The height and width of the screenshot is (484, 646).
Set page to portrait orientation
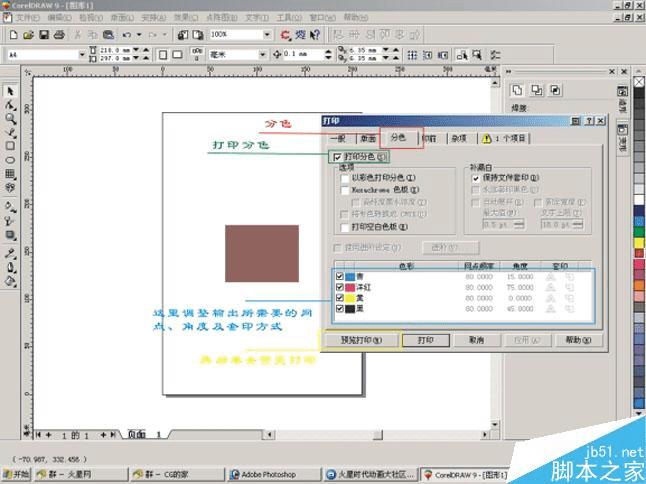click(163, 55)
